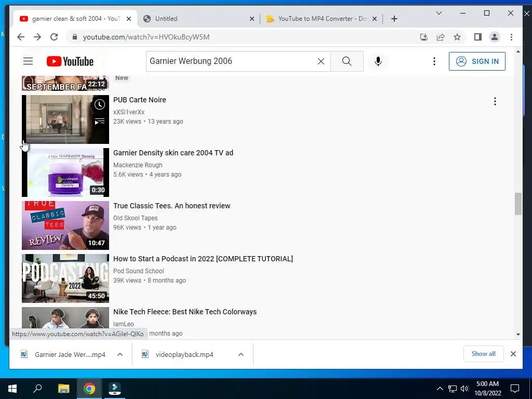Click PUB Carte Noire thumbnail
The image size is (532, 399).
click(65, 119)
